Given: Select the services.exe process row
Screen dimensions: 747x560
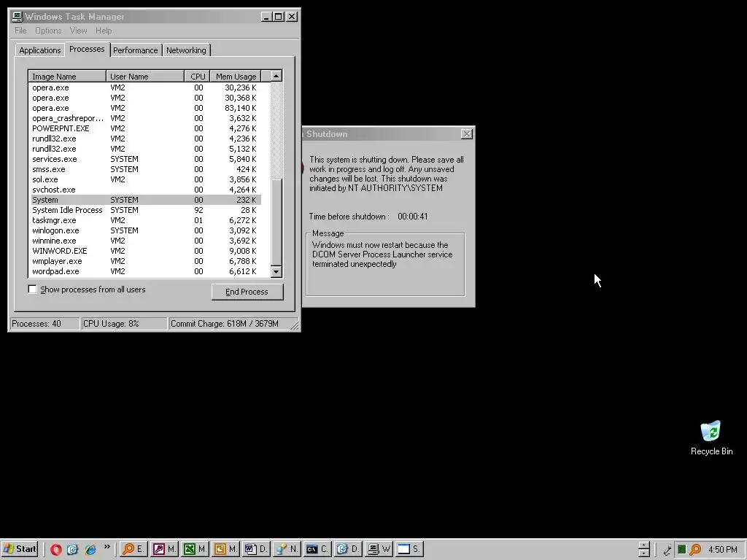Looking at the screenshot, I should 145,159.
